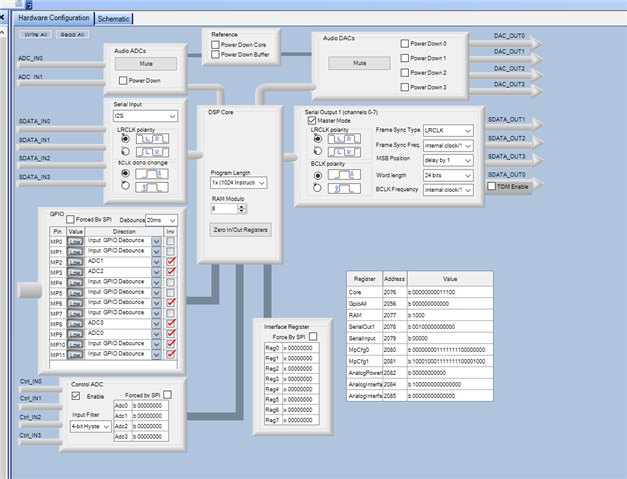Select the RAM register row
Image resolution: width=627 pixels, height=479 pixels.
tap(420, 315)
